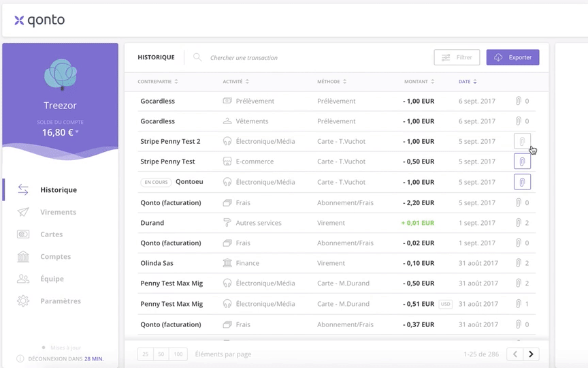Image resolution: width=588 pixels, height=368 pixels.
Task: Select 100 elements per page
Action: (178, 354)
